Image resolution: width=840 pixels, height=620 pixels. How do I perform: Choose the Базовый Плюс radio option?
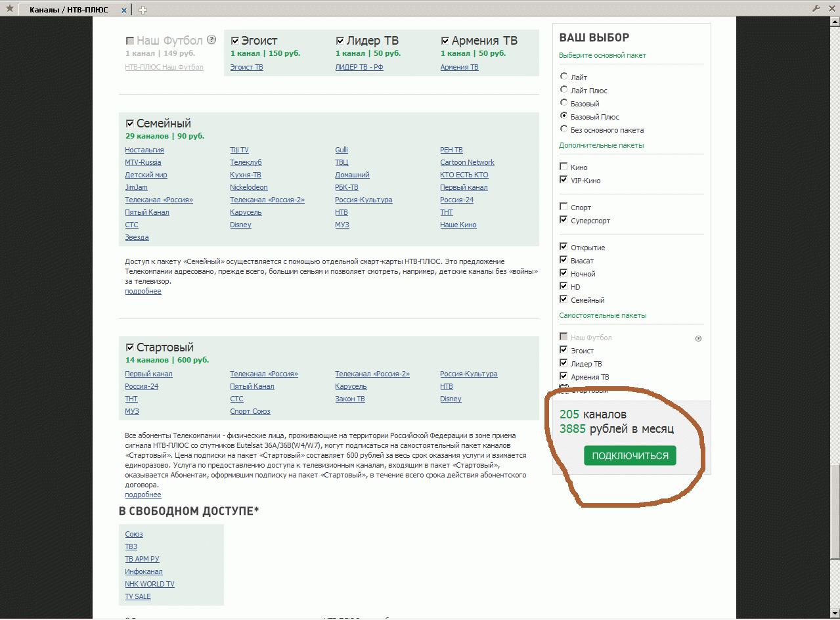click(564, 116)
